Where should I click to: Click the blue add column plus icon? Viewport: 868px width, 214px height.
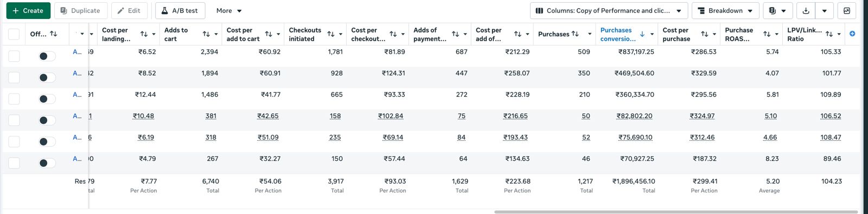pos(852,34)
